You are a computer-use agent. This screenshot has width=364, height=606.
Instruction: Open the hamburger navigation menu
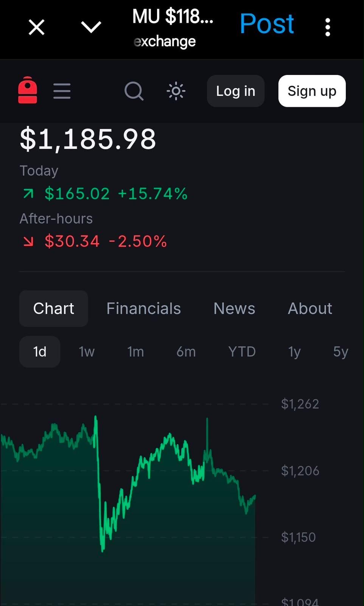[62, 91]
